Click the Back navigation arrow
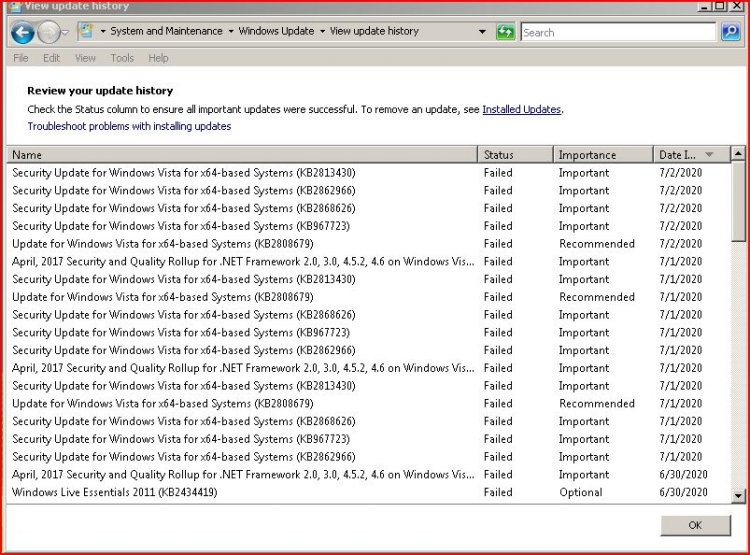 22,33
